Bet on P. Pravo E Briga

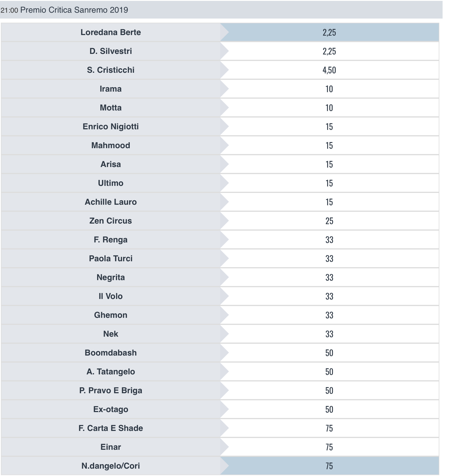coord(329,391)
